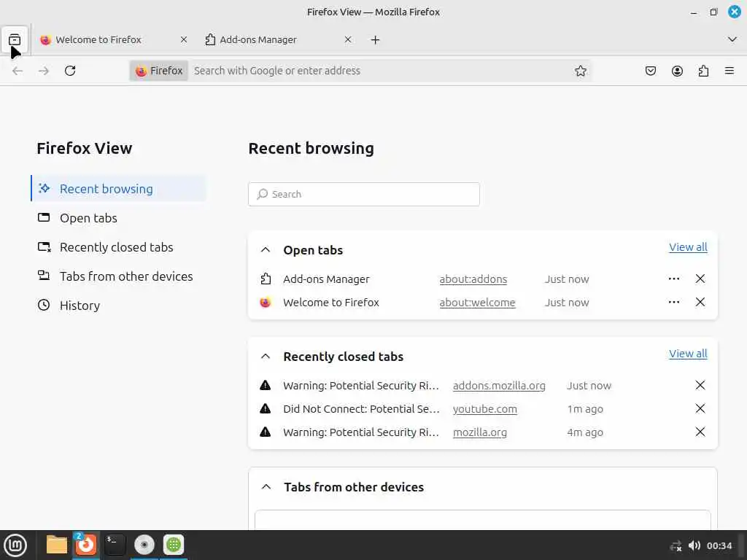Open the network status tray icon
Screen dimensions: 747x560
click(x=676, y=545)
